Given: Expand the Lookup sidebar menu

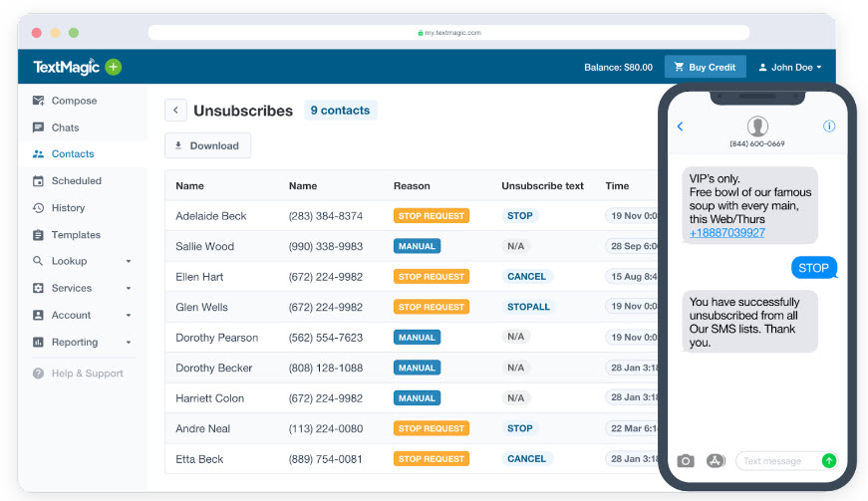Looking at the screenshot, I should [82, 261].
